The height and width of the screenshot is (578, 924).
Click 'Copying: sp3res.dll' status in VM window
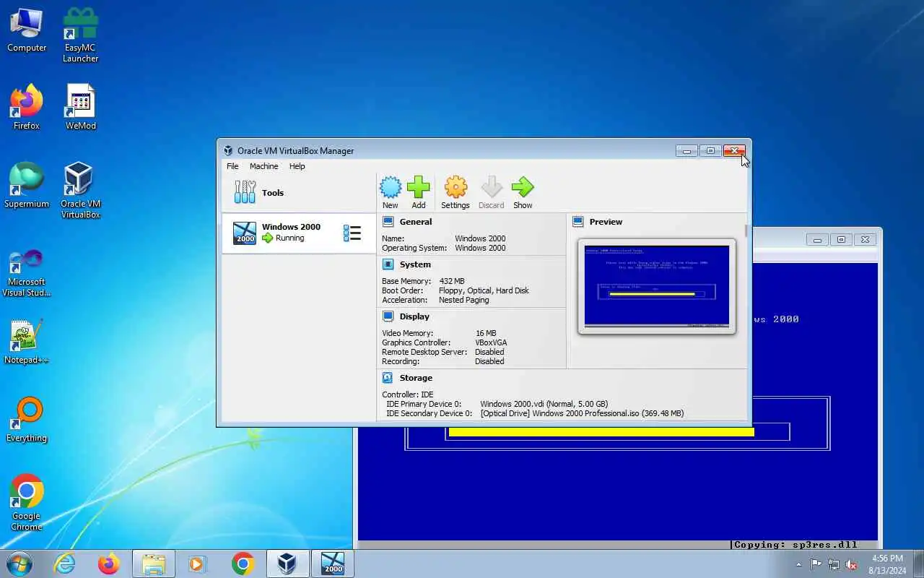796,545
